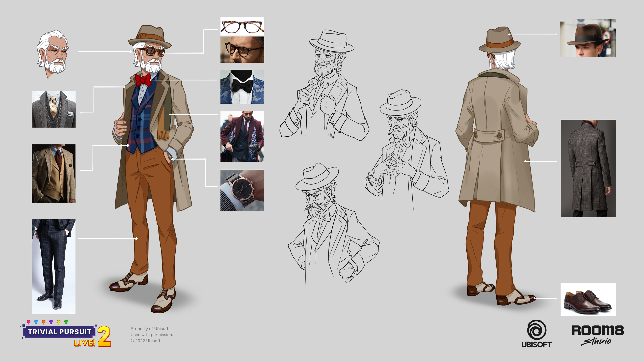Click the 'Property of Ubisoft.' text
Image resolution: width=644 pixels, height=362 pixels.
click(150, 328)
